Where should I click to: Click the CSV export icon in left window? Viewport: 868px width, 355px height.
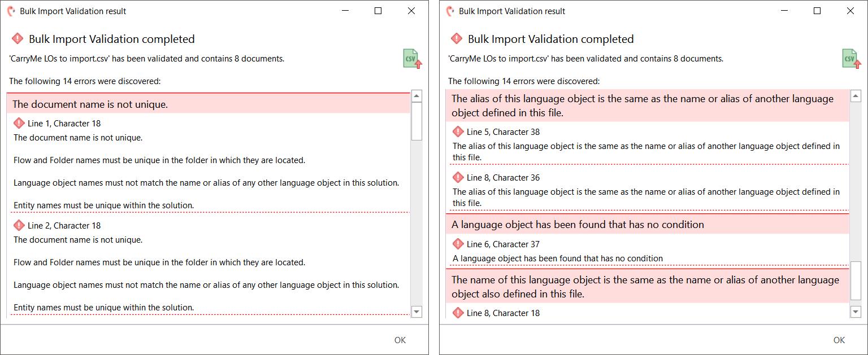click(x=411, y=58)
